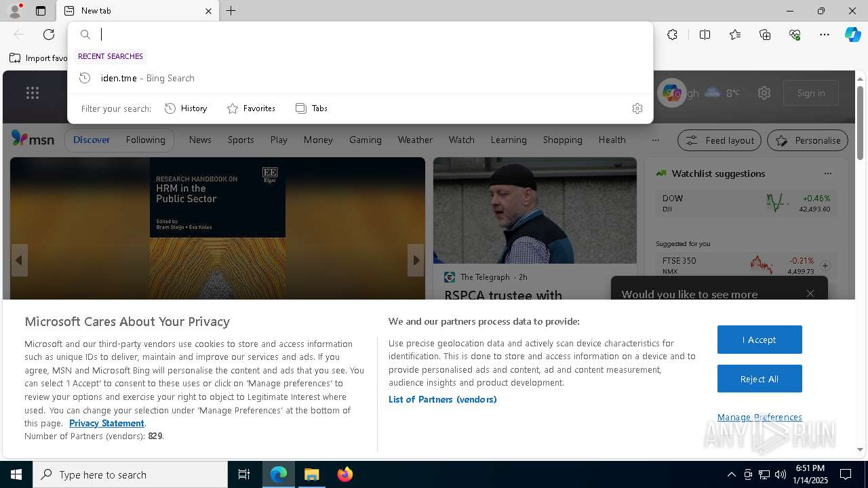Open MSN page settings gear
868x488 pixels.
764,93
